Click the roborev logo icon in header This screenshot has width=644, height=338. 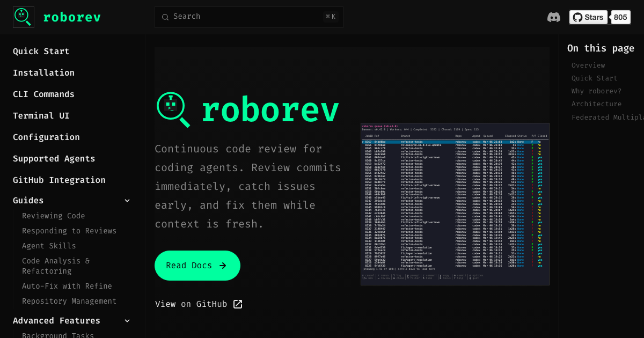click(x=24, y=17)
